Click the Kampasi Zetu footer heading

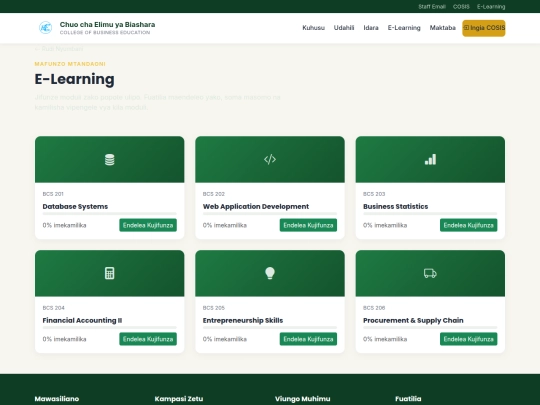click(179, 399)
